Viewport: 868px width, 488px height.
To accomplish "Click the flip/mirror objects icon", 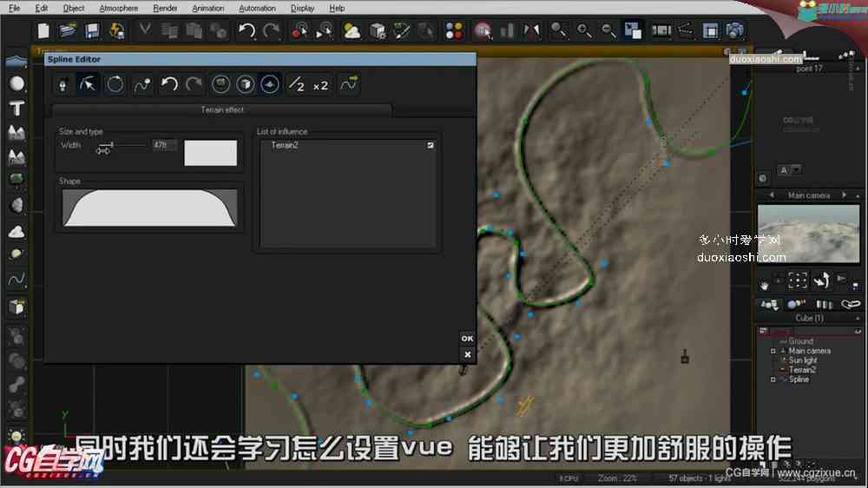I will tap(532, 31).
